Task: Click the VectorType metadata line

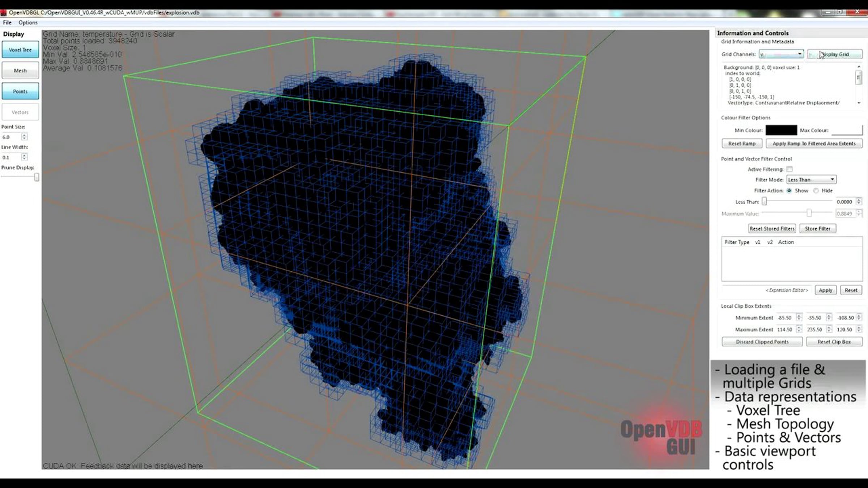Action: pos(783,103)
